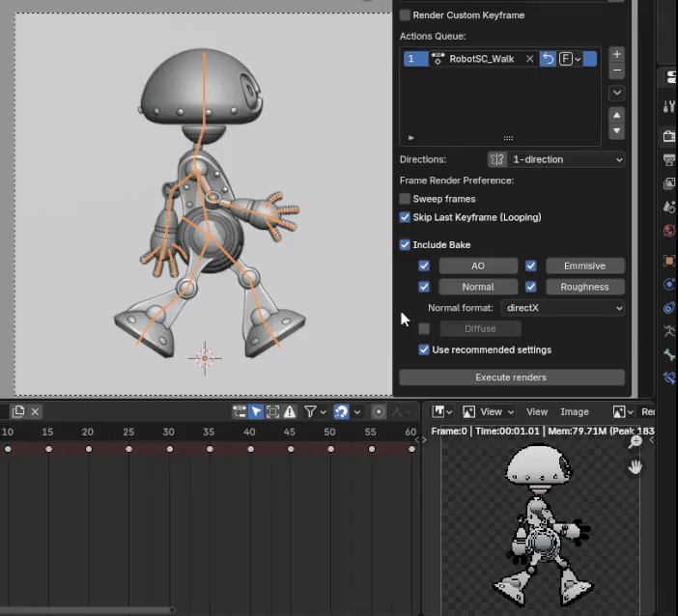Click the keyframe at frame 25

(129, 449)
